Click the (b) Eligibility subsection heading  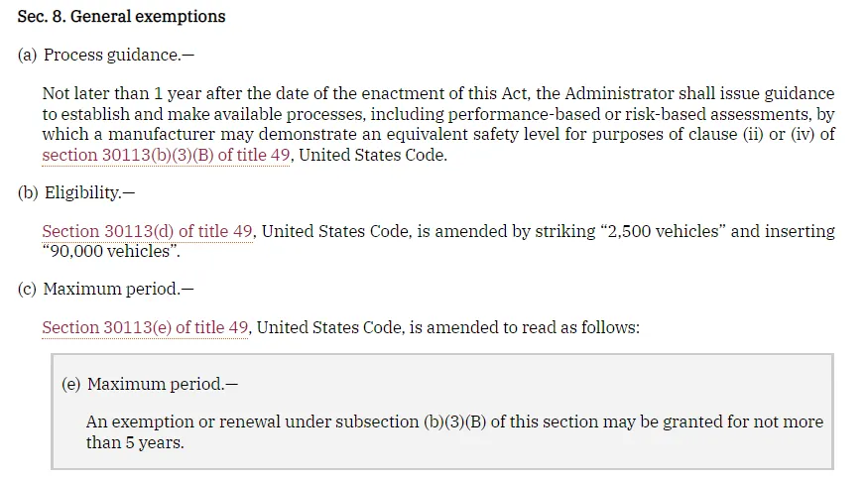pyautogui.click(x=75, y=192)
